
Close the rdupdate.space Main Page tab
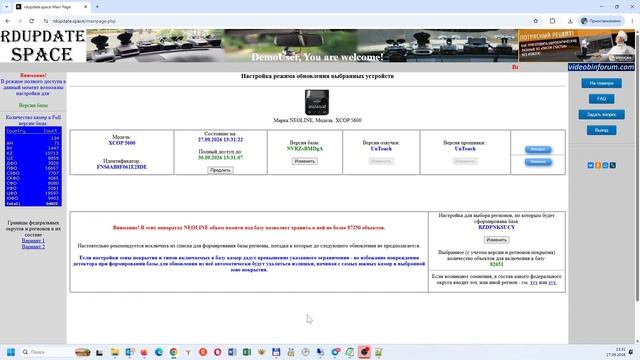coord(86,7)
